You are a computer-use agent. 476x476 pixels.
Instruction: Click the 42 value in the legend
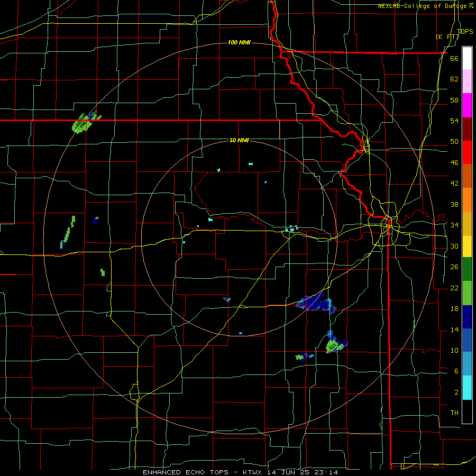click(x=454, y=184)
